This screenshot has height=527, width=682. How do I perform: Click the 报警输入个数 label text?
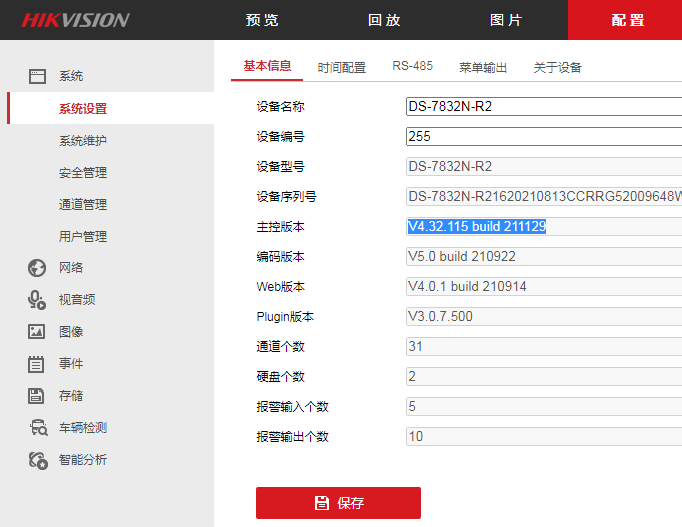tap(292, 407)
